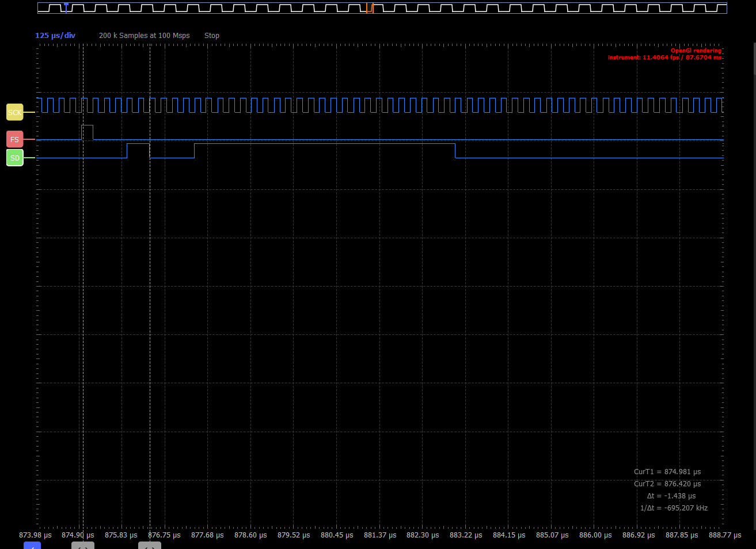Click the instrument fps readout
This screenshot has height=549, width=756.
point(665,57)
